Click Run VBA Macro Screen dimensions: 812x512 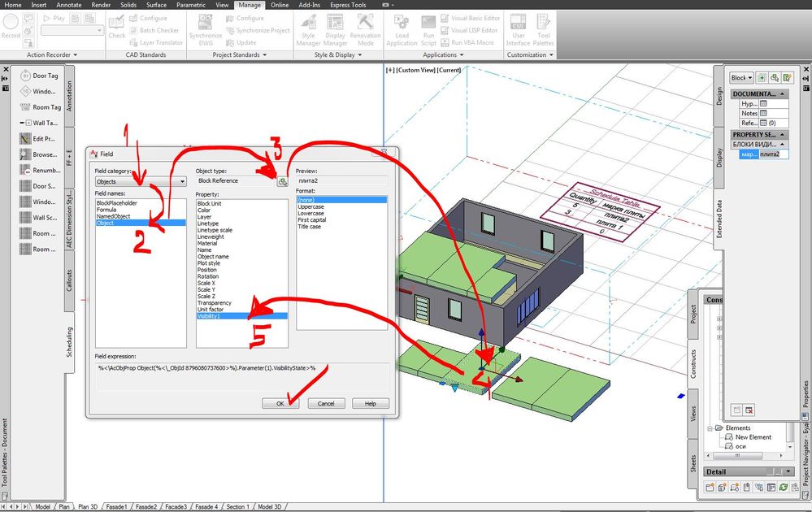tap(467, 43)
